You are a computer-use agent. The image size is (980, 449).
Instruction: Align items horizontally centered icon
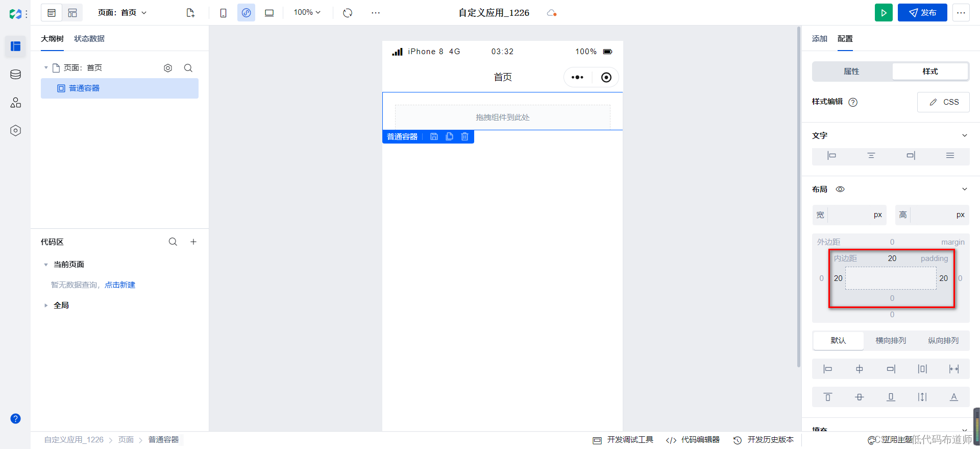(x=860, y=369)
